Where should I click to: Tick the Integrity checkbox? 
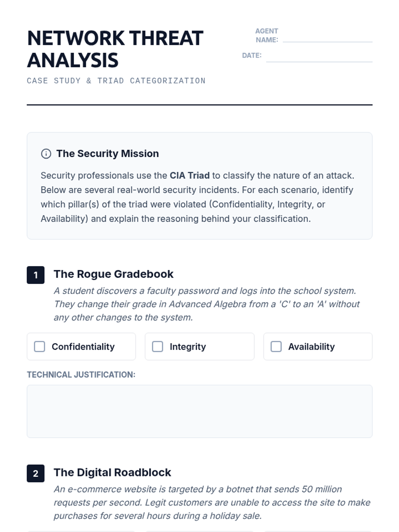(x=158, y=346)
